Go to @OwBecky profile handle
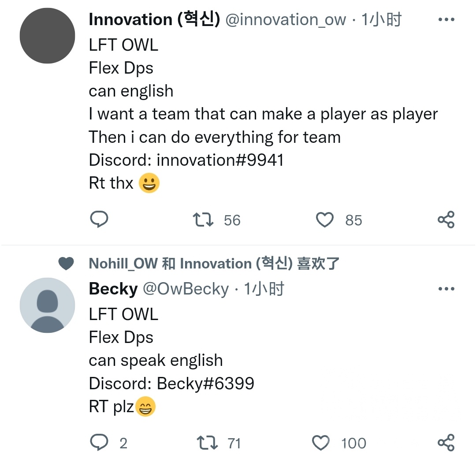The image size is (476, 462). [x=186, y=289]
